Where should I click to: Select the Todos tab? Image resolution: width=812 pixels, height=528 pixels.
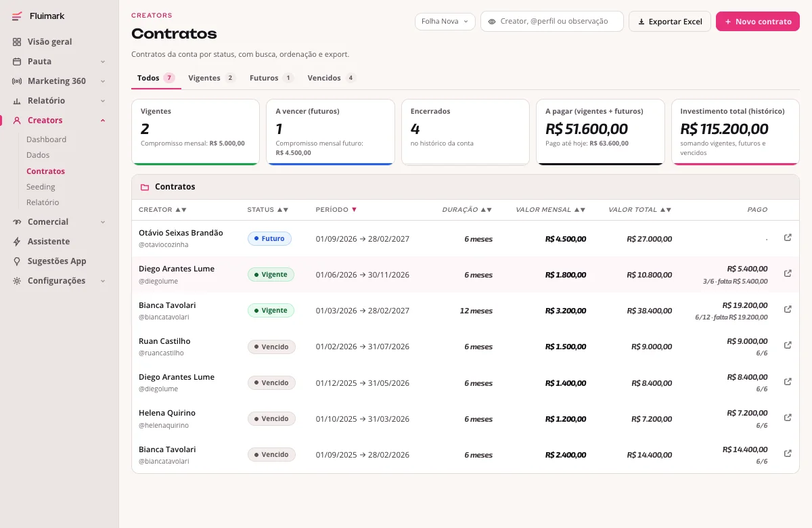coord(156,78)
